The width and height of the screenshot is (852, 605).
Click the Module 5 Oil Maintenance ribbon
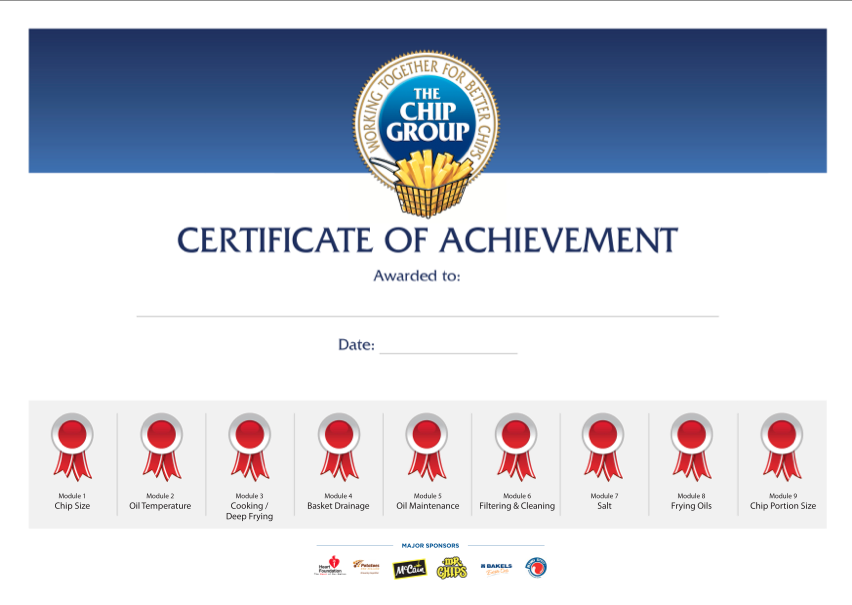(x=427, y=447)
